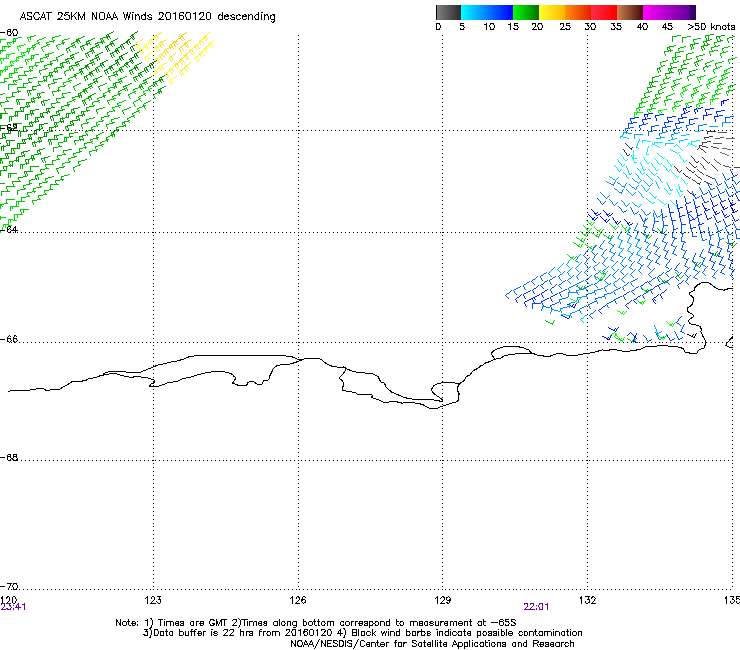740x650 pixels.
Task: Click the '123' longitude label
Action: pyautogui.click(x=153, y=600)
